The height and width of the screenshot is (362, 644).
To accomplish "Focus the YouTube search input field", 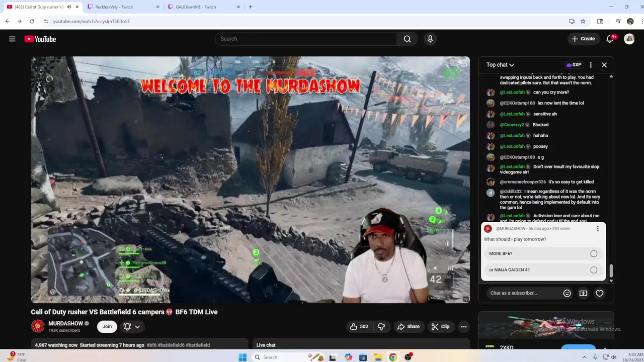I will [306, 39].
